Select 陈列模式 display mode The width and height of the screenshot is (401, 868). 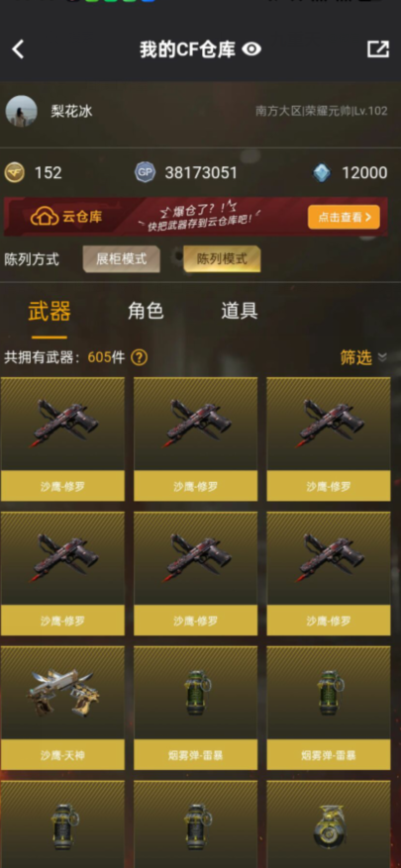point(222,259)
